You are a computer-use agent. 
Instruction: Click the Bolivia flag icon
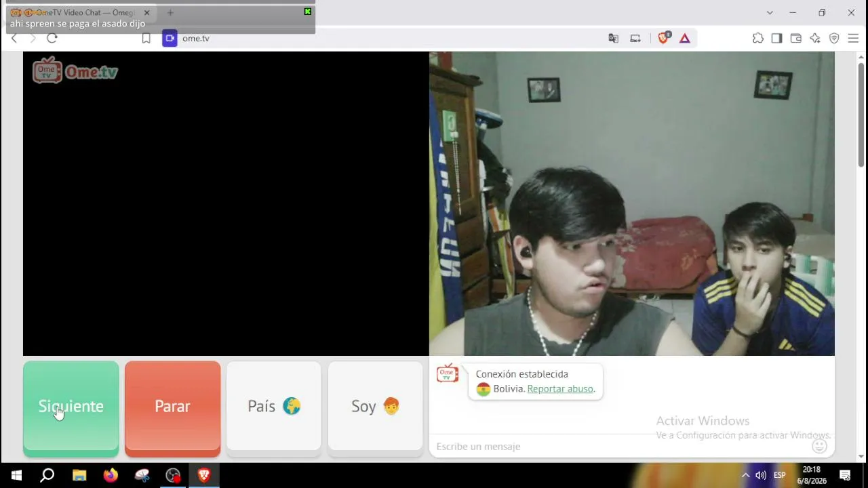tap(484, 389)
